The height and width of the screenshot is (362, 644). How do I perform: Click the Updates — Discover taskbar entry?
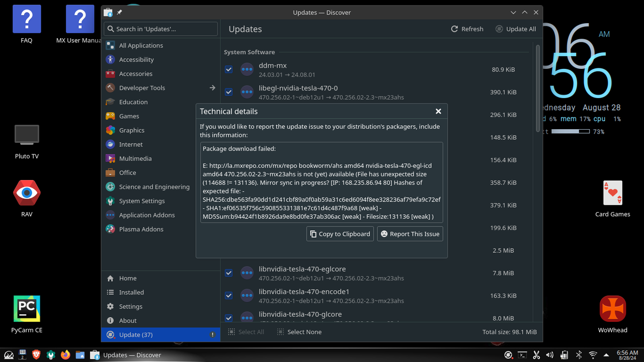[x=126, y=355]
